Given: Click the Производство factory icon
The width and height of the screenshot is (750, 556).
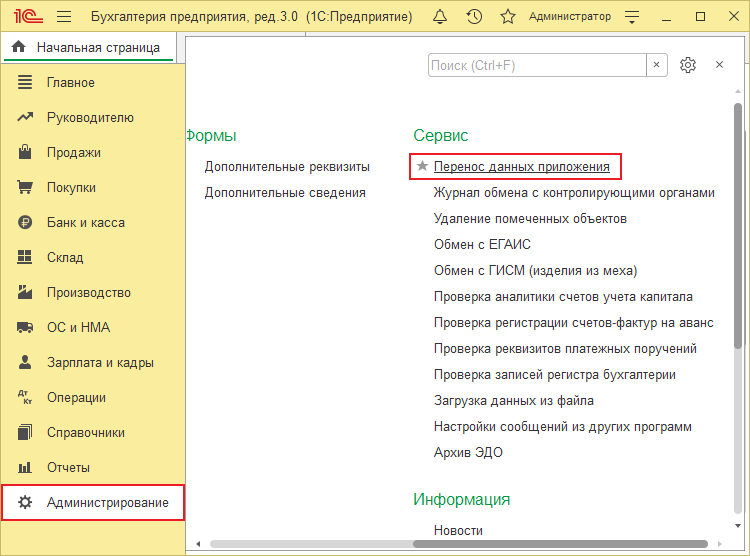Looking at the screenshot, I should tap(25, 292).
